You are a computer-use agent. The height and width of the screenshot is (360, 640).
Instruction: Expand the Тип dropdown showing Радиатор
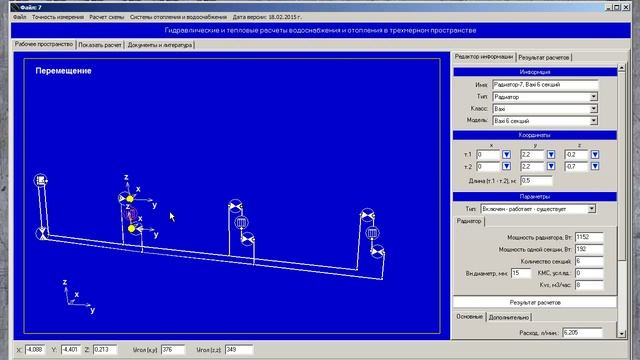[x=593, y=97]
